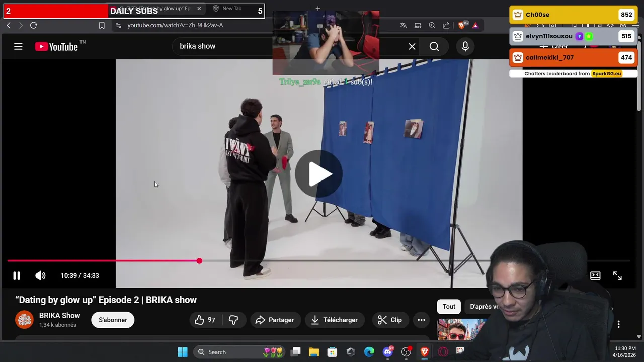Open Discord from the taskbar
This screenshot has height=362, width=644.
[387, 352]
